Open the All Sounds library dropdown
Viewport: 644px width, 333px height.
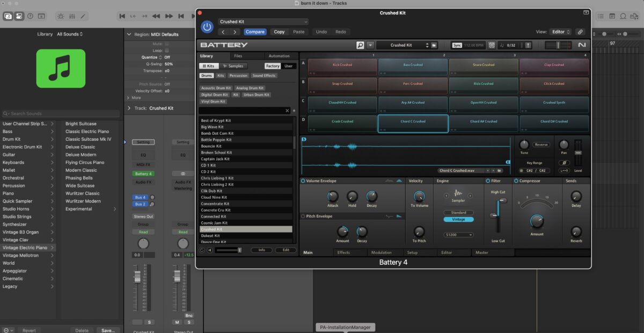coord(70,34)
